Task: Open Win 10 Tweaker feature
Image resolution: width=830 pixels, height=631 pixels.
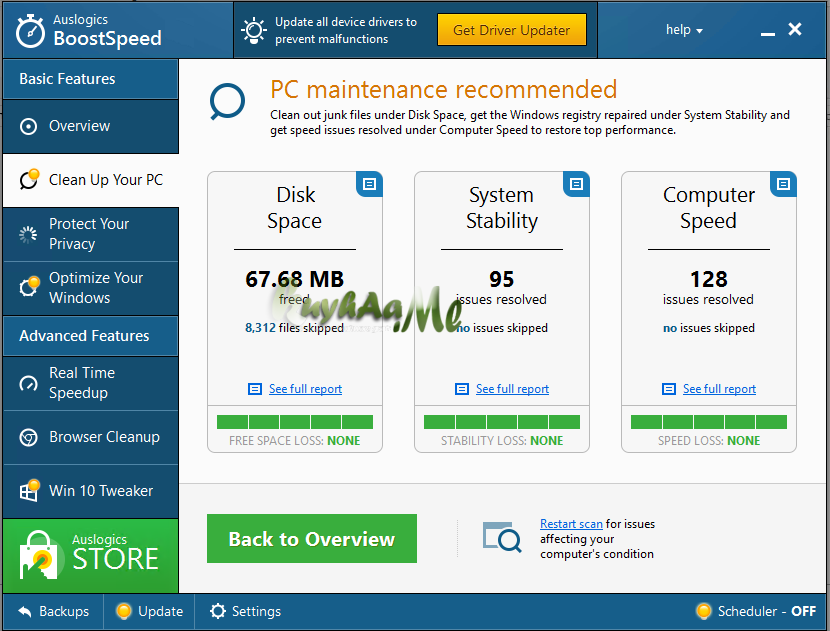Action: tap(91, 491)
